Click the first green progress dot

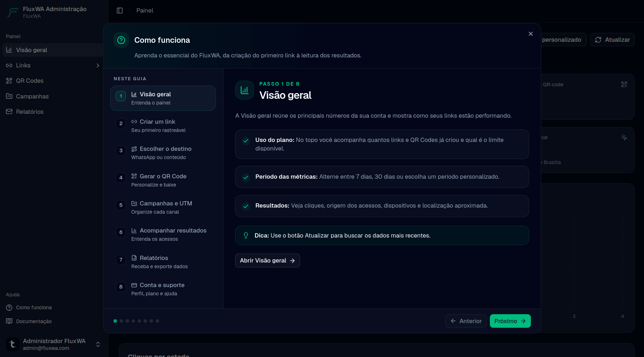(x=115, y=321)
